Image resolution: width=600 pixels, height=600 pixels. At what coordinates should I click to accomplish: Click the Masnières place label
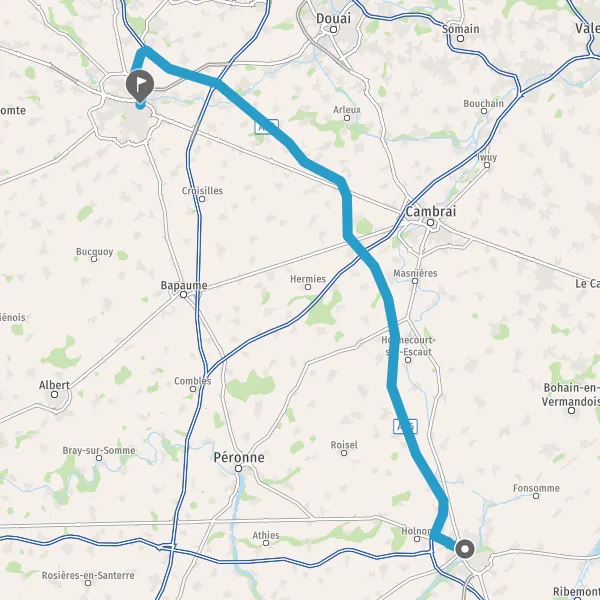(415, 273)
